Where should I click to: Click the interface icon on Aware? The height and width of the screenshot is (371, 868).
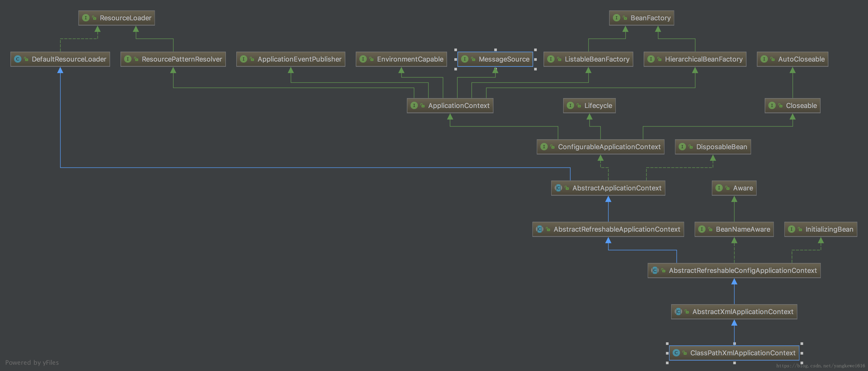coord(719,188)
